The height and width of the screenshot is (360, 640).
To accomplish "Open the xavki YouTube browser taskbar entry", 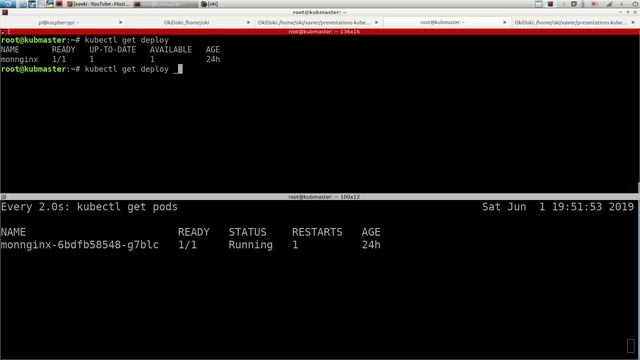I will [x=98, y=4].
